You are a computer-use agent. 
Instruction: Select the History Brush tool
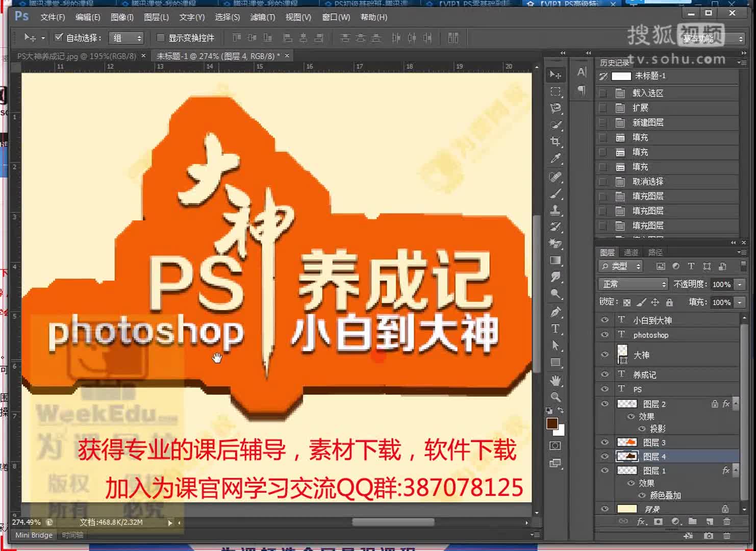pos(556,227)
